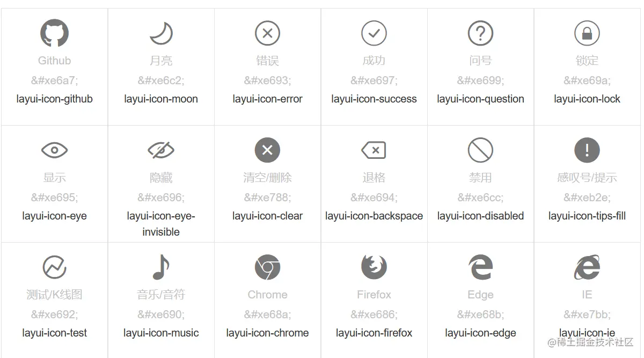Select the layui-icon-music class text

click(161, 333)
